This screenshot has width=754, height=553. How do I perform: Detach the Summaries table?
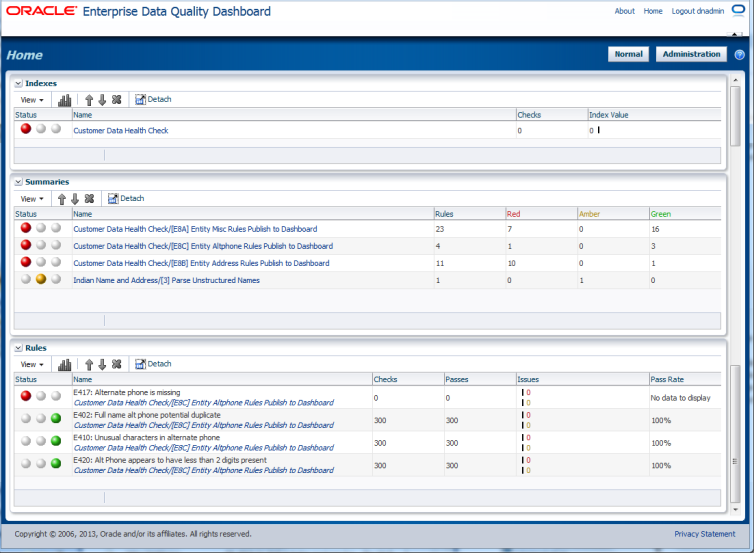tap(126, 198)
